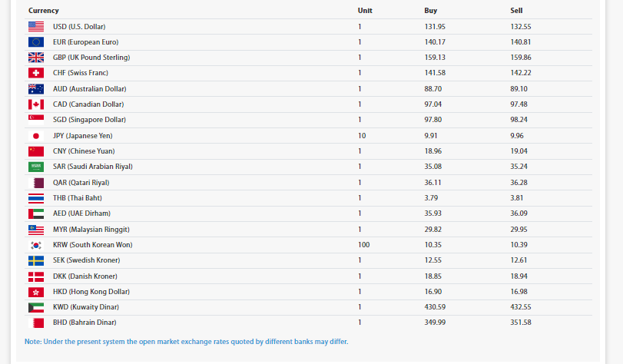Click the USD buy rate 131.95
623x364 pixels.
pos(435,26)
